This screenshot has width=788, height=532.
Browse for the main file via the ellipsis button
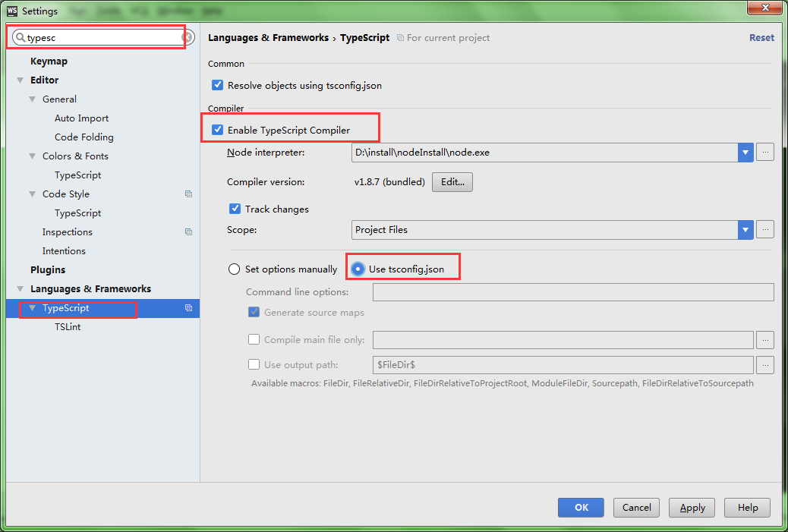click(x=765, y=339)
